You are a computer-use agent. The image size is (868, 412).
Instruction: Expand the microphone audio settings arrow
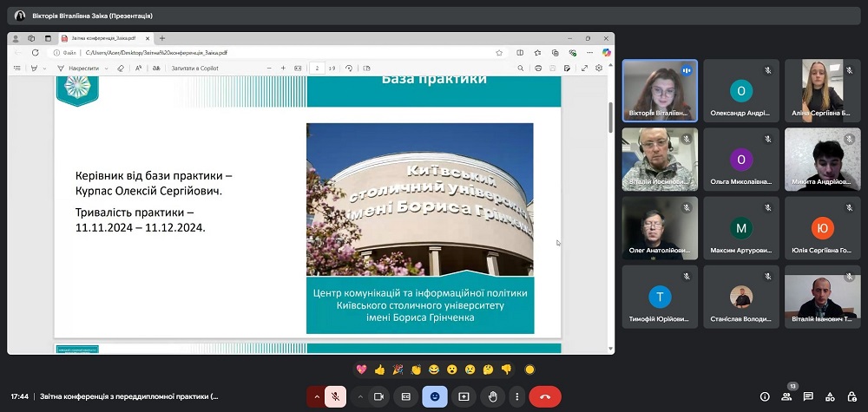(x=316, y=396)
